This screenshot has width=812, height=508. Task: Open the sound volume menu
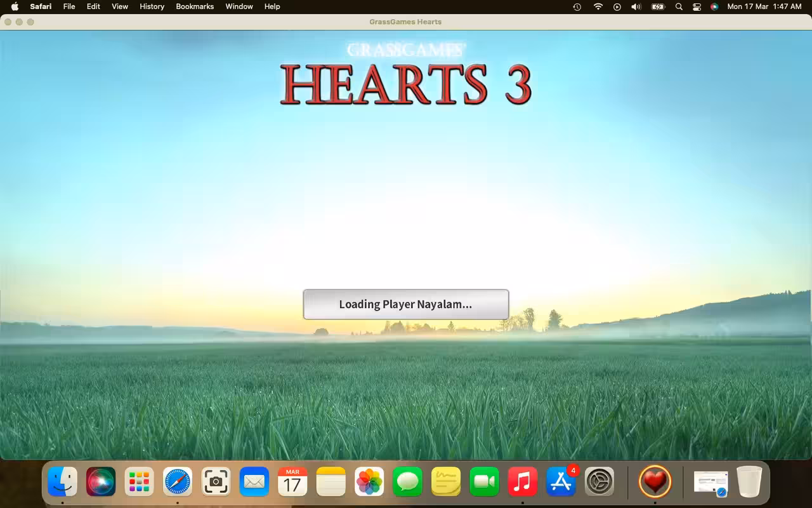(636, 6)
